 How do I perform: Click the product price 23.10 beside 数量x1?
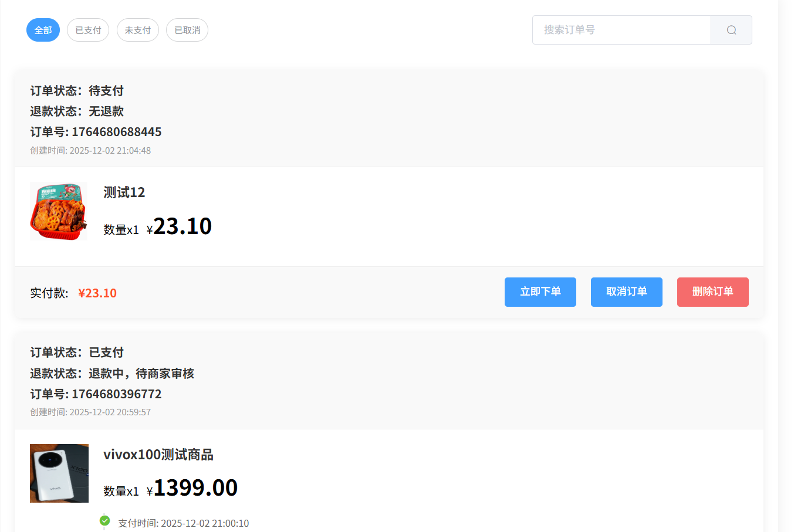179,226
